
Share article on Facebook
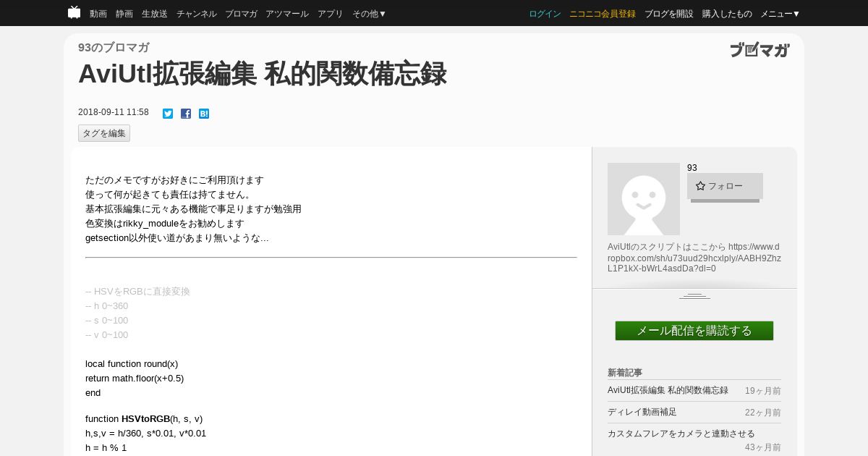pyautogui.click(x=186, y=114)
